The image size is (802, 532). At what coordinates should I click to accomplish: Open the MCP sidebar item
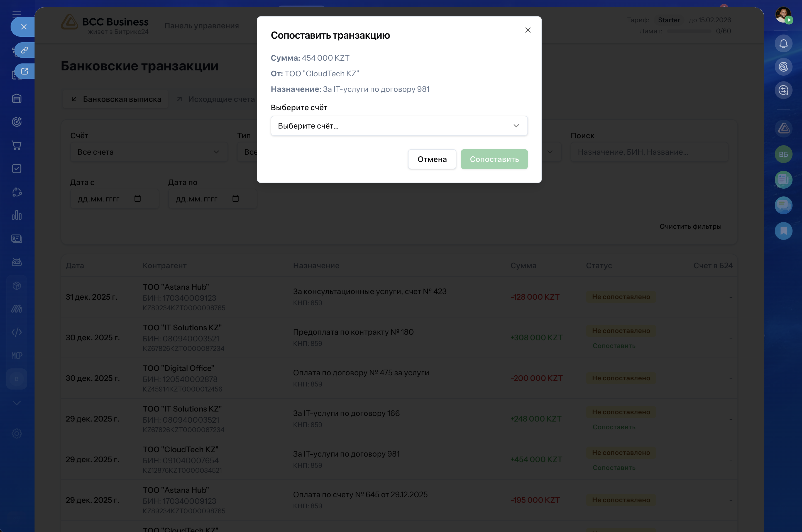pyautogui.click(x=17, y=356)
